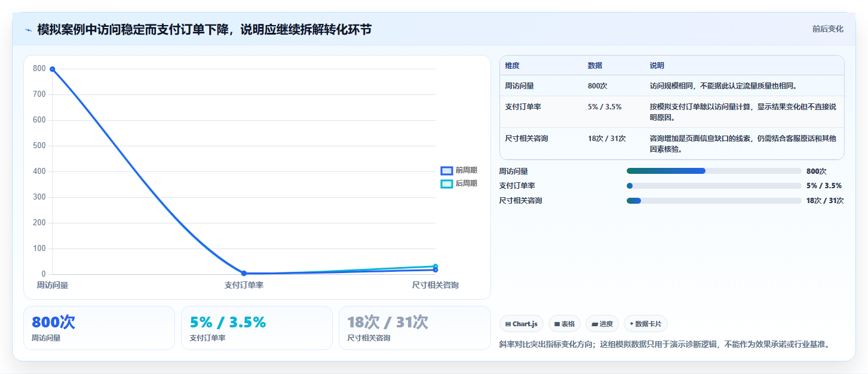Click the 数据 table column header

point(595,66)
